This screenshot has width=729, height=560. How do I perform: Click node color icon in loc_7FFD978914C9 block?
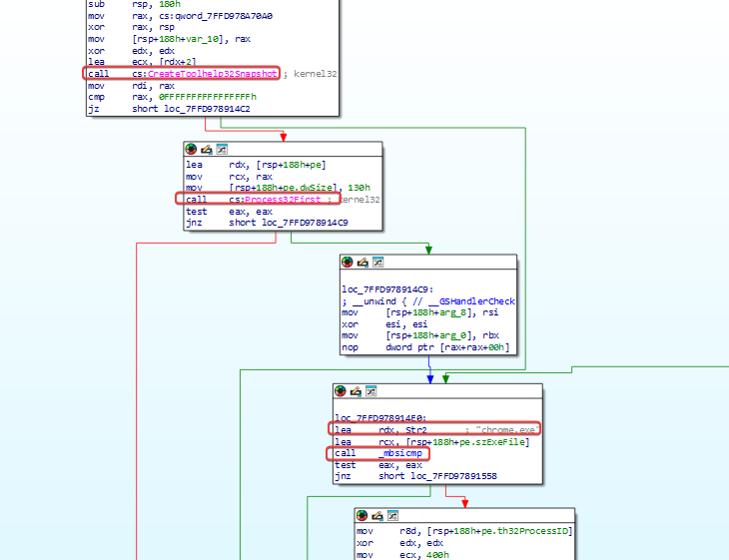pos(348,263)
